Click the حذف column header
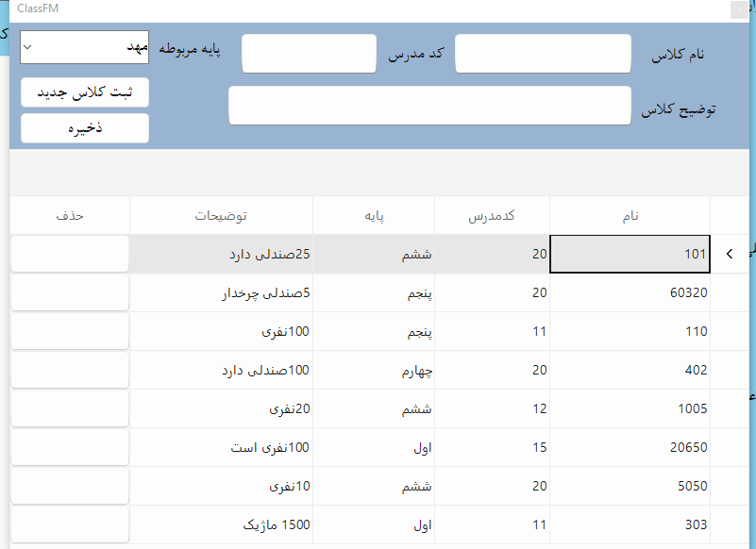The height and width of the screenshot is (549, 756). pyautogui.click(x=70, y=216)
